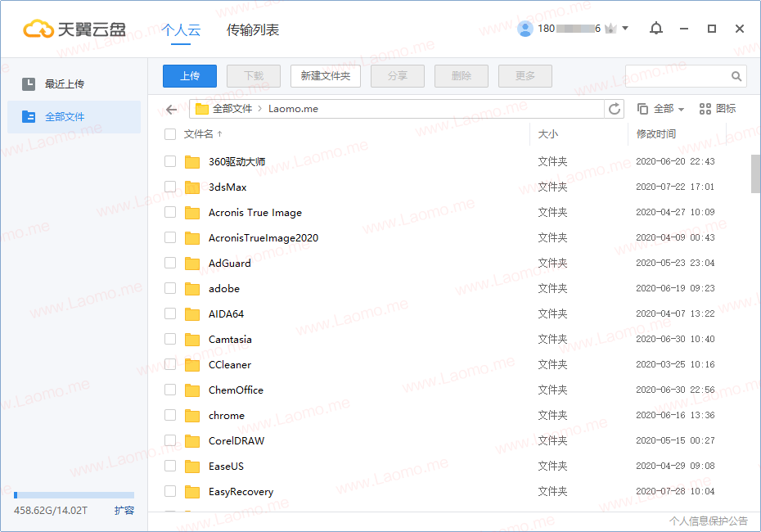Open the 个人信息保护公告 link
Viewport: 761px width, 532px height.
click(x=709, y=521)
